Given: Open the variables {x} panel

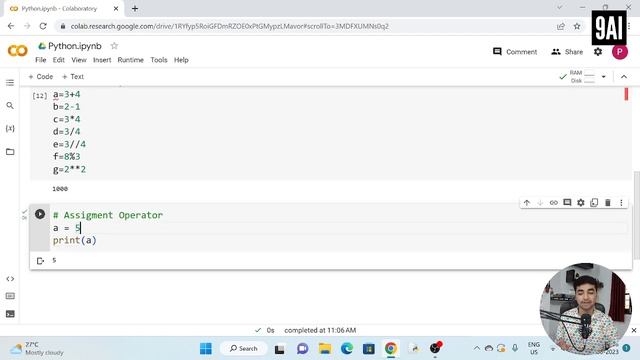Looking at the screenshot, I should [x=10, y=129].
